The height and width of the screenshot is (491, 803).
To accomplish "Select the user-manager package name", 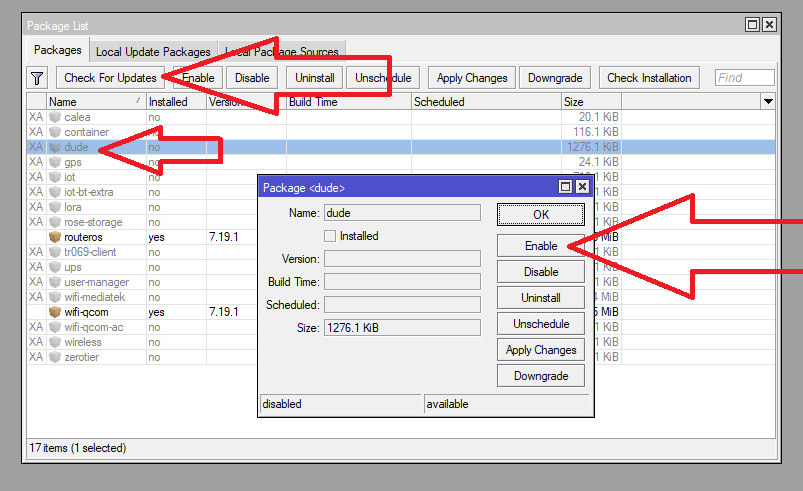I will click(x=96, y=282).
